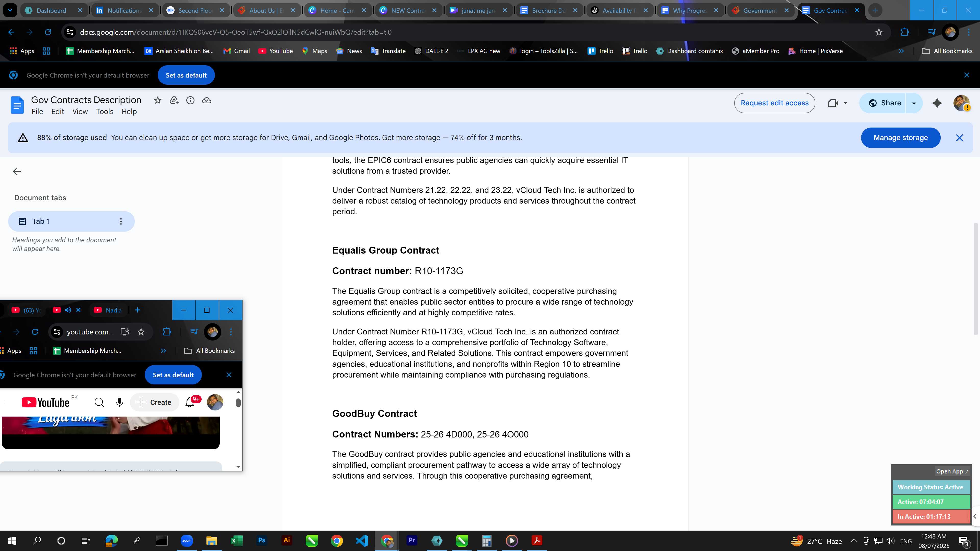
Task: Click the YouTube window scrollbar down arrow
Action: point(238,467)
